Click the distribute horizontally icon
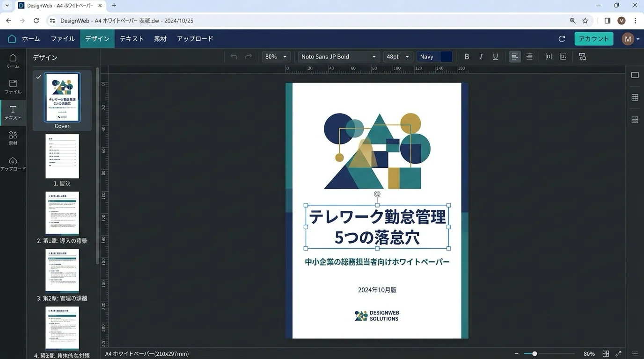The height and width of the screenshot is (359, 644). pos(549,57)
